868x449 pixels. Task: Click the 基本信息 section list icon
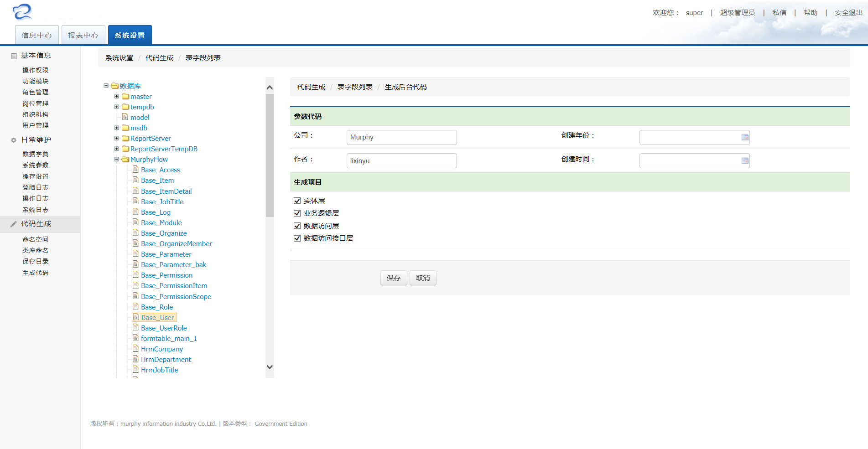click(x=14, y=56)
